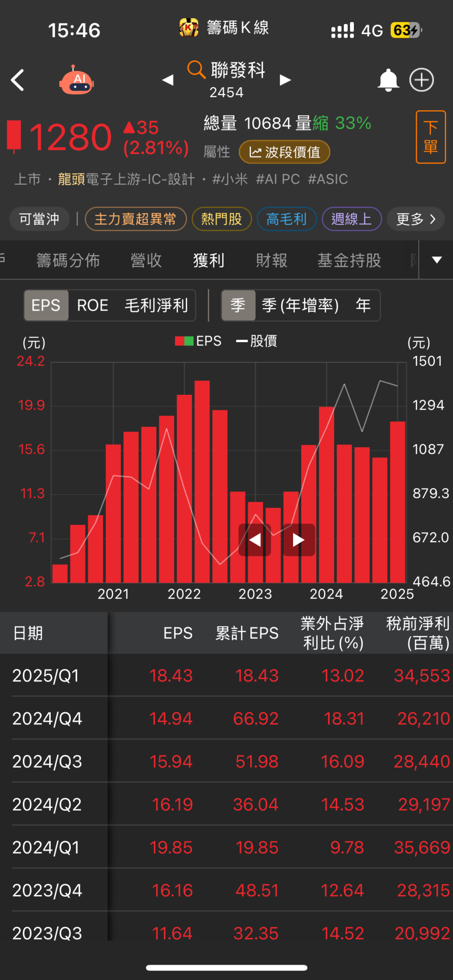The width and height of the screenshot is (453, 980).
Task: Switch to the 獲利 tab
Action: click(209, 260)
